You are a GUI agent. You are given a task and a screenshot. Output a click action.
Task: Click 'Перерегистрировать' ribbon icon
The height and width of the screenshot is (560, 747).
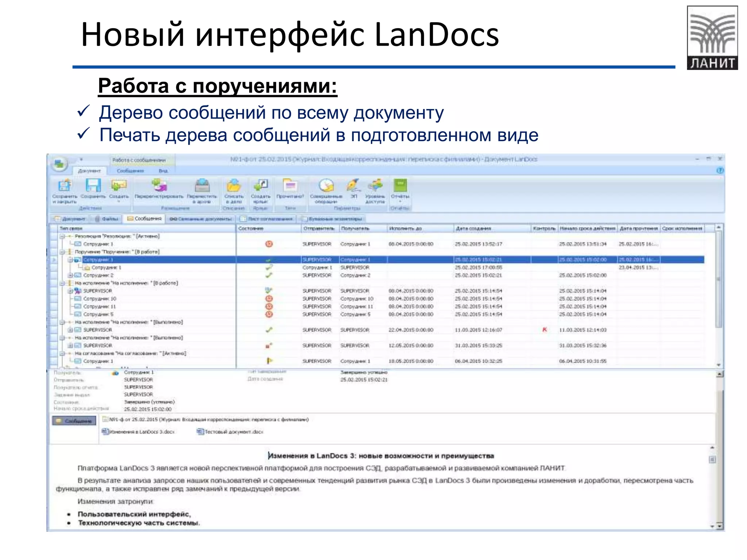(x=159, y=188)
